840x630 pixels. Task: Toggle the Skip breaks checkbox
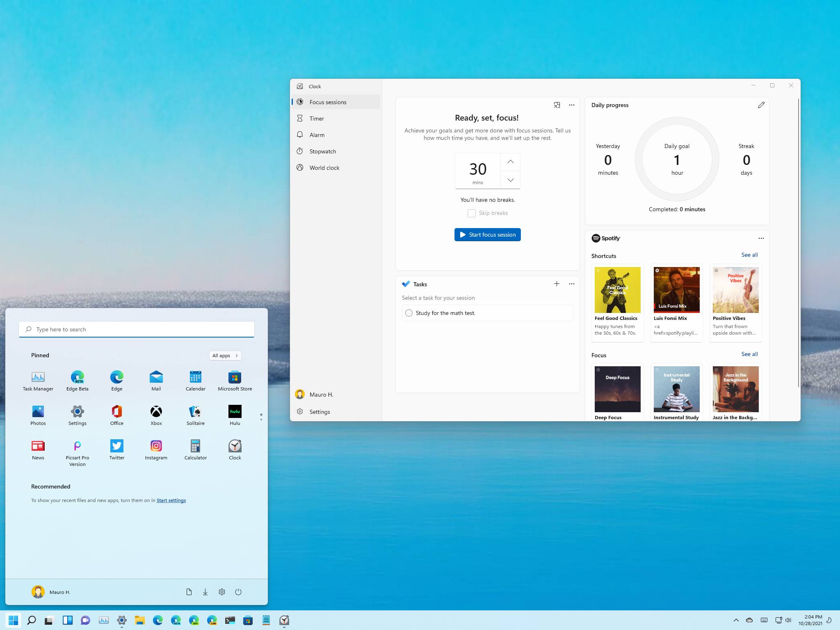click(472, 213)
